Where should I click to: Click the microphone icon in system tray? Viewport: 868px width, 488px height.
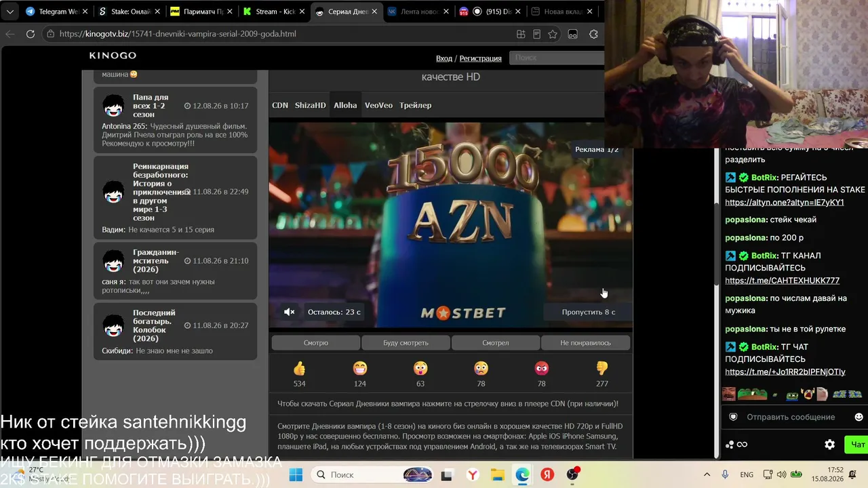pyautogui.click(x=726, y=474)
